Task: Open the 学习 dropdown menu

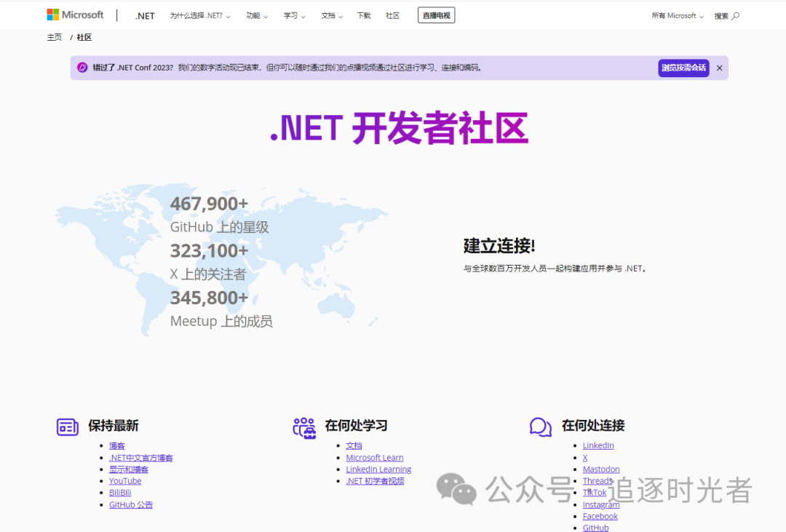Action: 294,16
